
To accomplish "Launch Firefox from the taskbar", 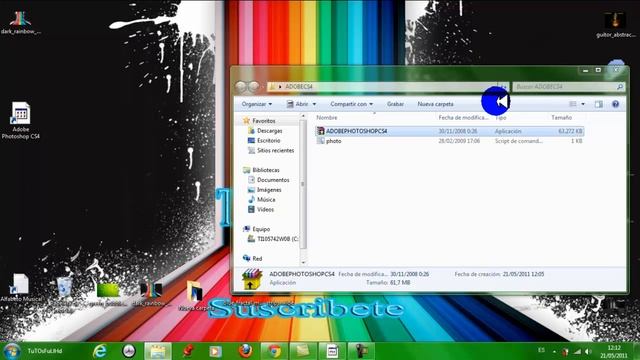I will (x=245, y=351).
